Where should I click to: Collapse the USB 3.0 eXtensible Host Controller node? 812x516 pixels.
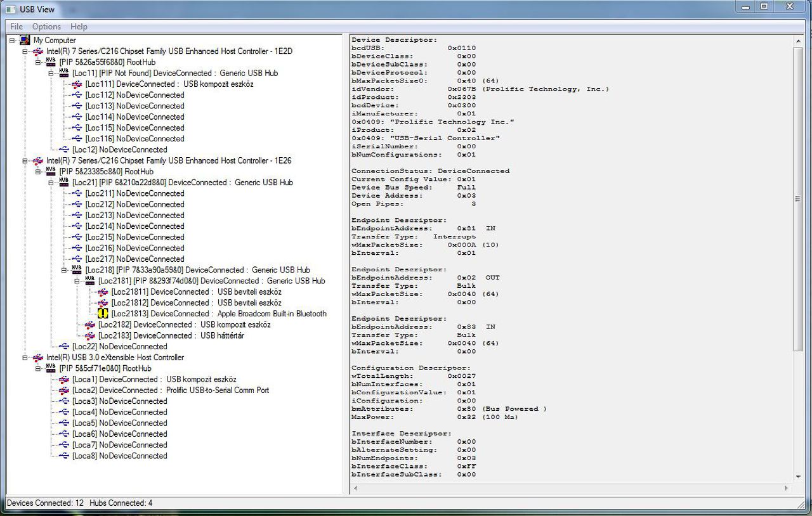[x=25, y=358]
